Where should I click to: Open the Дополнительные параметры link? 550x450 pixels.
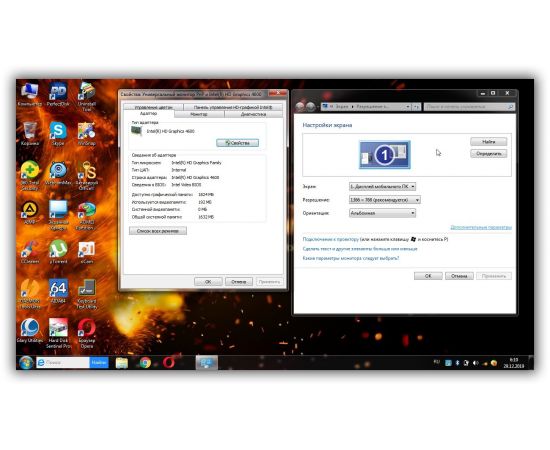481,227
